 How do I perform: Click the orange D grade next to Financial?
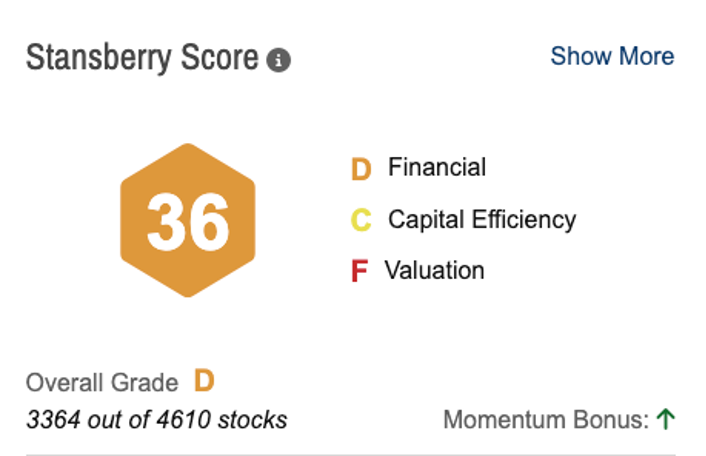pos(361,169)
